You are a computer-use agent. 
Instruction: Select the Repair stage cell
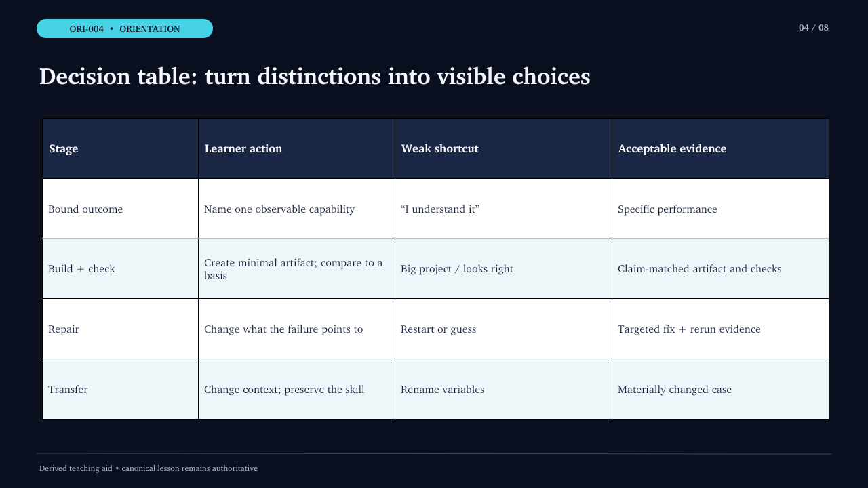(x=121, y=329)
